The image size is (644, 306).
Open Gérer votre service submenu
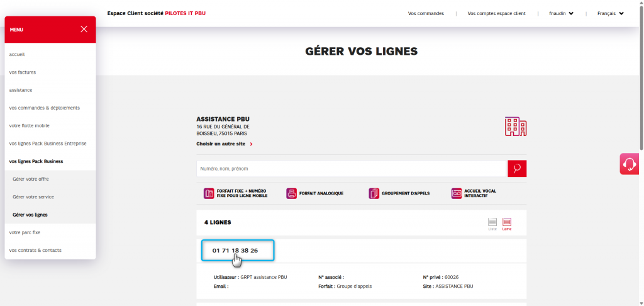pyautogui.click(x=33, y=197)
